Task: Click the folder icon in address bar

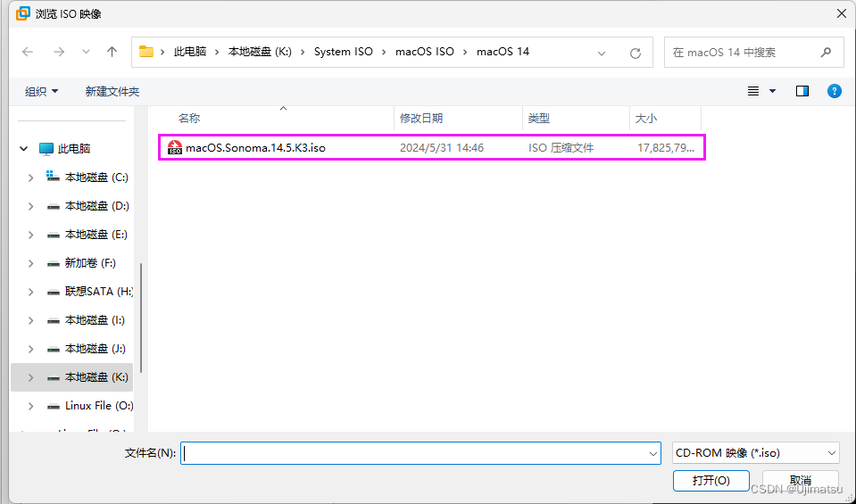Action: 146,52
